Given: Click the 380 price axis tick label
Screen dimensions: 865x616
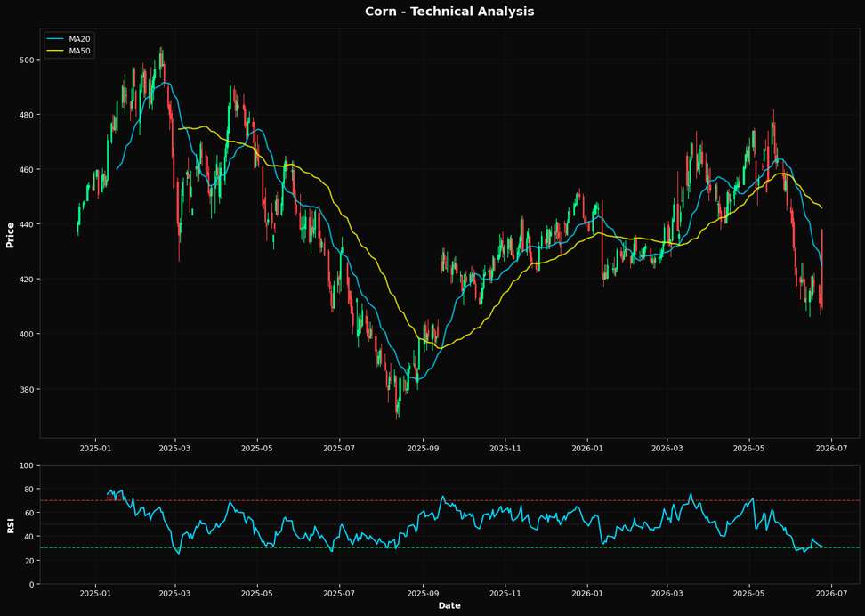Looking at the screenshot, I should click(x=27, y=389).
